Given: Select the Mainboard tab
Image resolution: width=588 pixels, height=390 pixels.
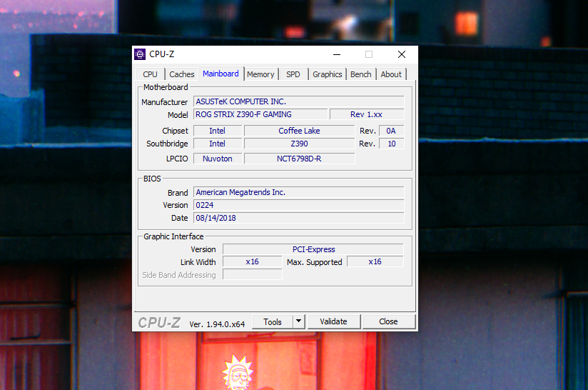Looking at the screenshot, I should point(220,74).
